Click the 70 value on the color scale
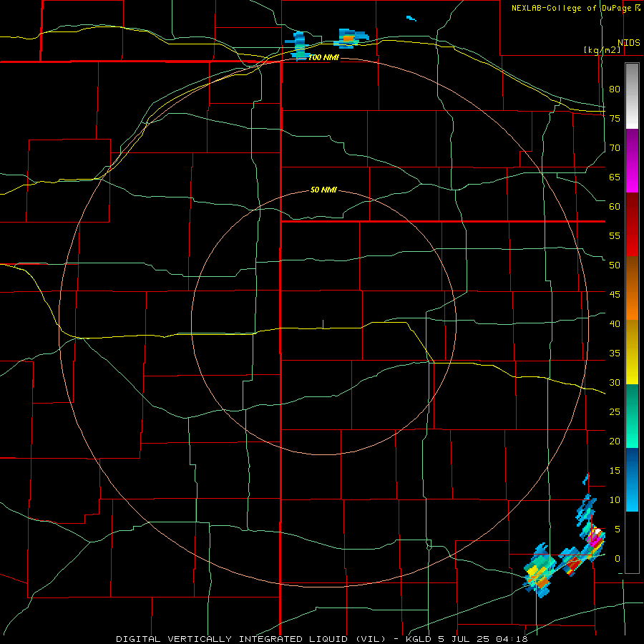This screenshot has width=644, height=644. coord(615,148)
